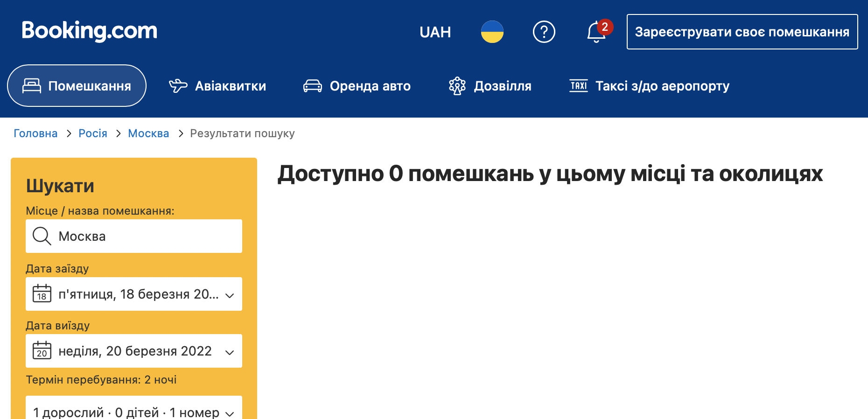Open the notifications bell
The image size is (868, 419).
coord(596,32)
